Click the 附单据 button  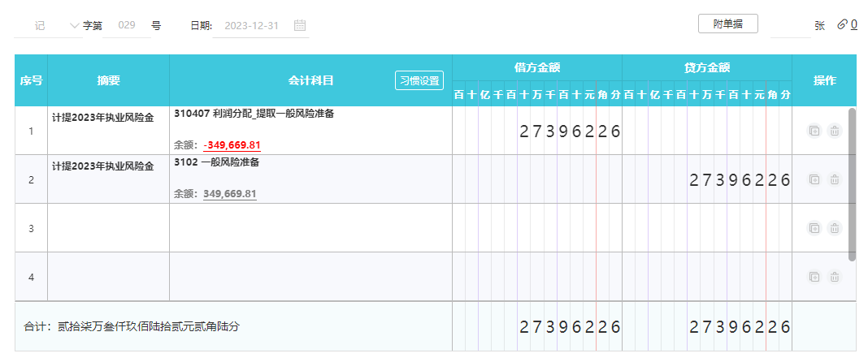tap(727, 24)
